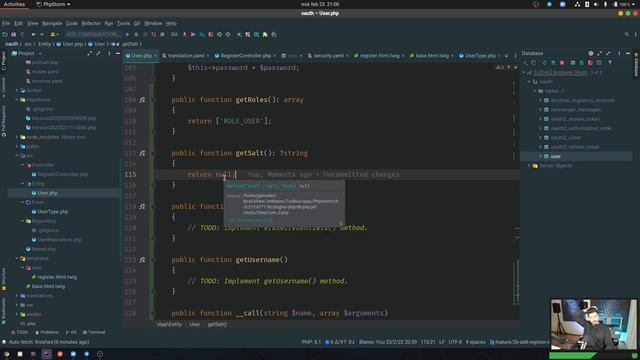The height and width of the screenshot is (360, 640).
Task: Click the filter icon in Database toolbar
Action: pos(610,63)
